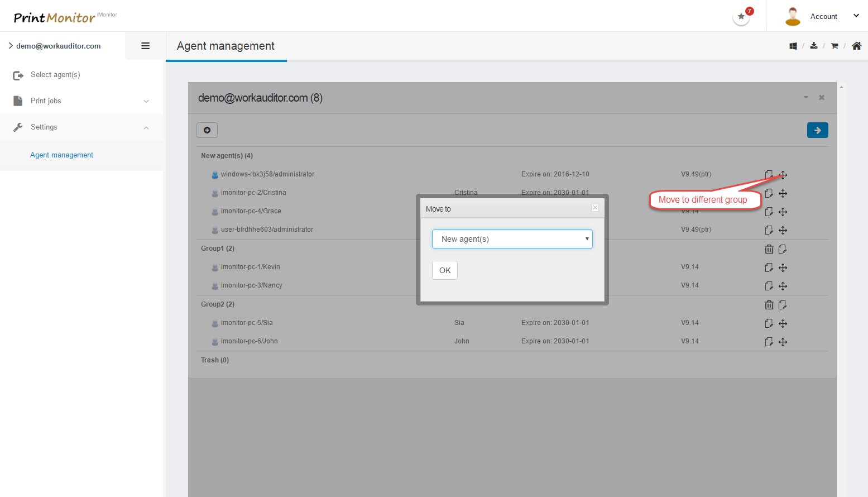Move imonitor-pc-5/Sia to a different group
The width and height of the screenshot is (868, 497).
(783, 323)
